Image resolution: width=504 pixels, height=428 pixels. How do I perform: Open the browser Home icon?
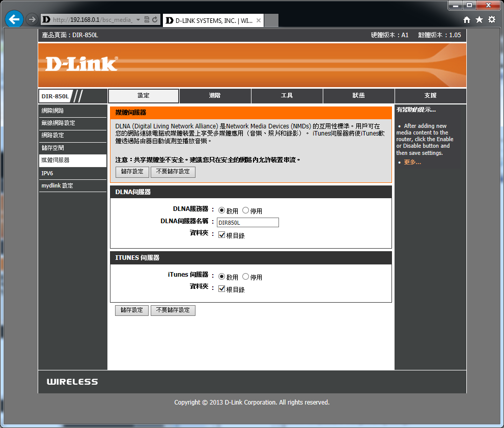click(x=467, y=19)
